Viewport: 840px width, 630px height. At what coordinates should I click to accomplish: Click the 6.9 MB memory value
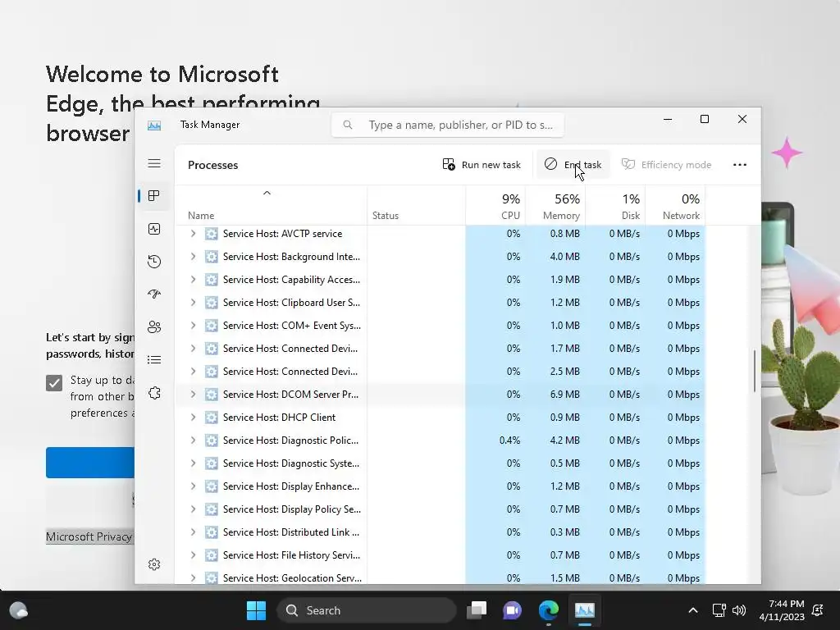pos(564,395)
